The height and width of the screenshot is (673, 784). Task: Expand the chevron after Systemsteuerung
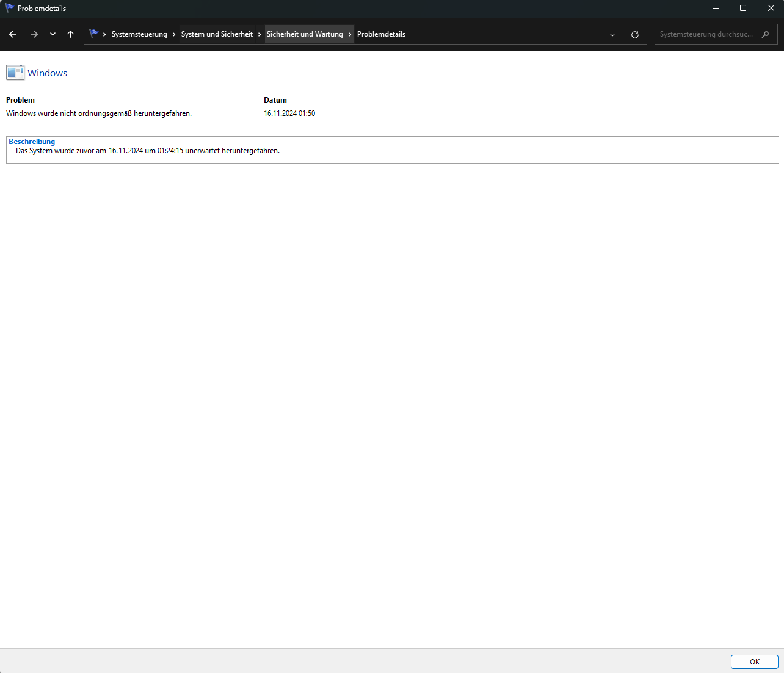point(174,34)
